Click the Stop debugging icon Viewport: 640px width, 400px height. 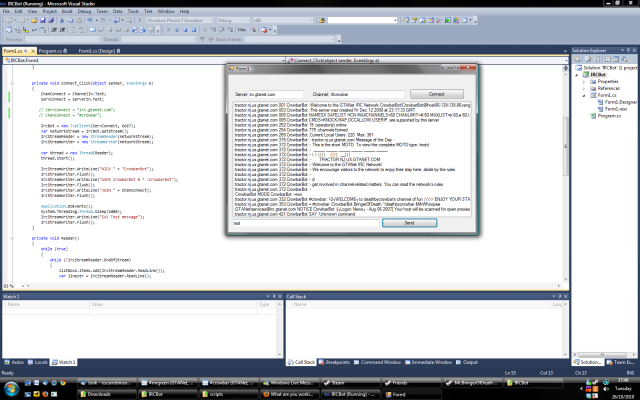pyautogui.click(x=185, y=30)
